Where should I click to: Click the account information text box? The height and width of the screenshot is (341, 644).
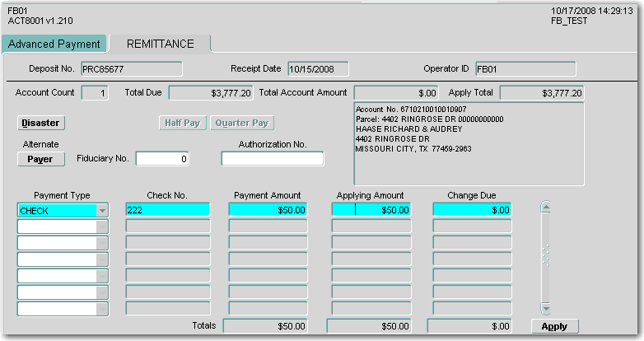click(x=468, y=143)
